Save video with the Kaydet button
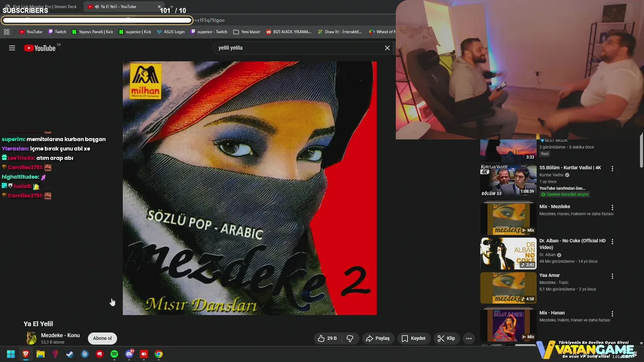Viewport: 644px width, 362px height. pyautogui.click(x=414, y=338)
